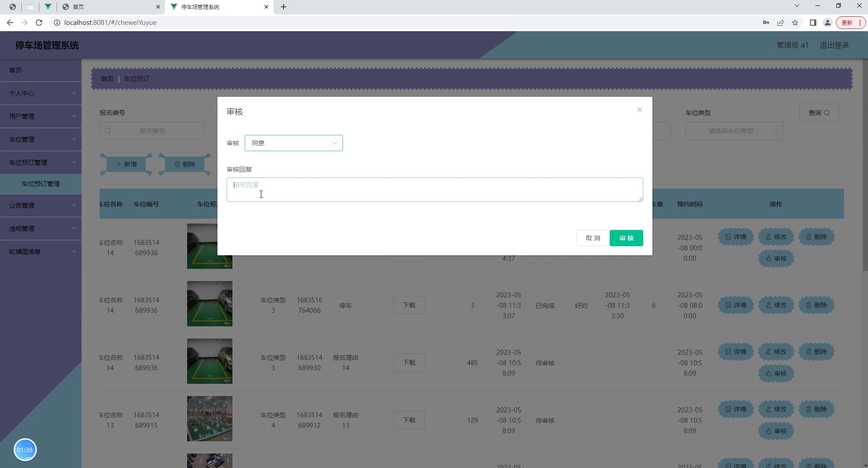This screenshot has width=868, height=468.
Task: Click the 查询 search button
Action: tap(819, 113)
